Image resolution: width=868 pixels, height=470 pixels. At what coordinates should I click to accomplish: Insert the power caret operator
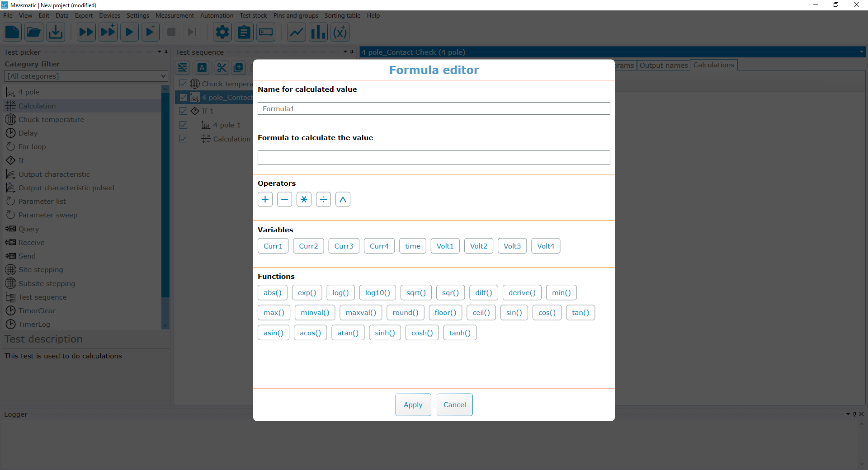(343, 199)
